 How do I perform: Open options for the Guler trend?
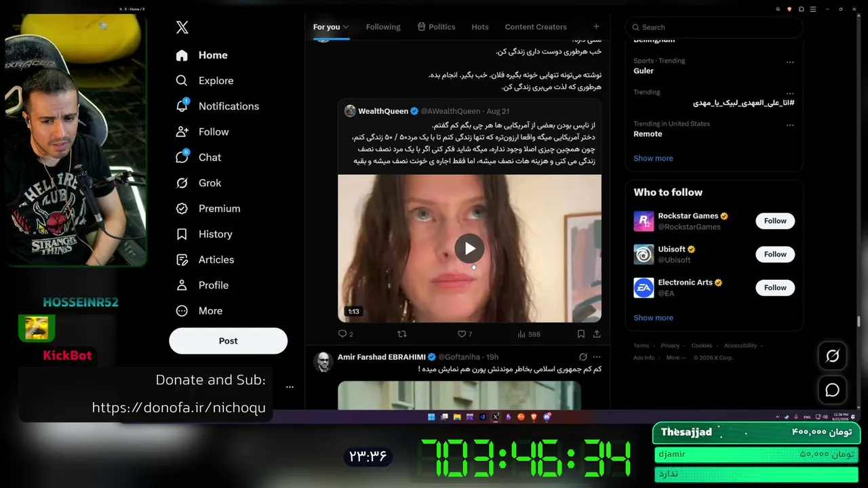(790, 62)
